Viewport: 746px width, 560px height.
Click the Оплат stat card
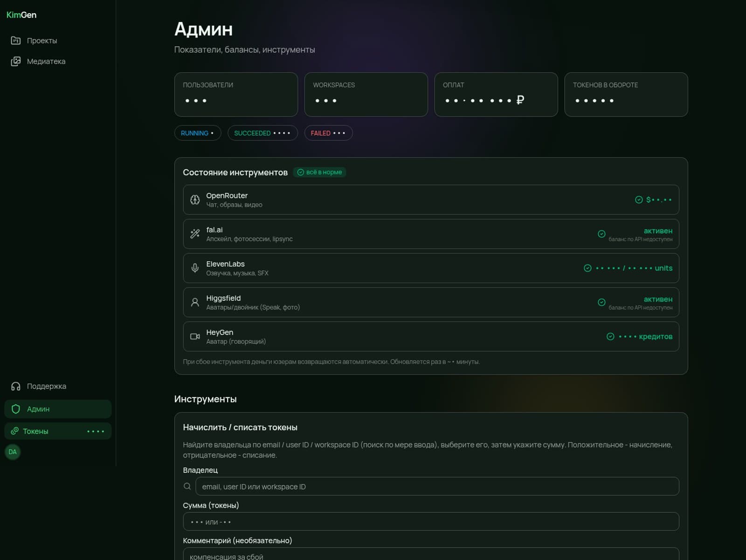point(496,94)
